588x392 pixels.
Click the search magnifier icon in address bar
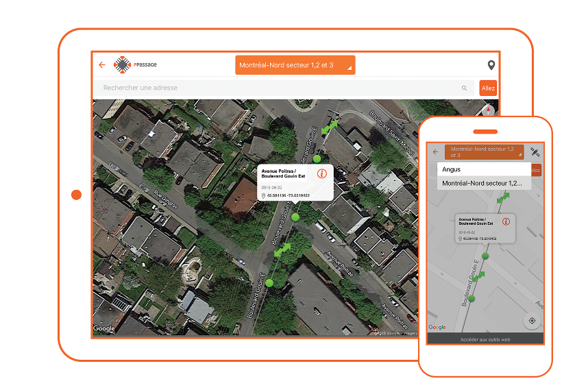pos(464,88)
